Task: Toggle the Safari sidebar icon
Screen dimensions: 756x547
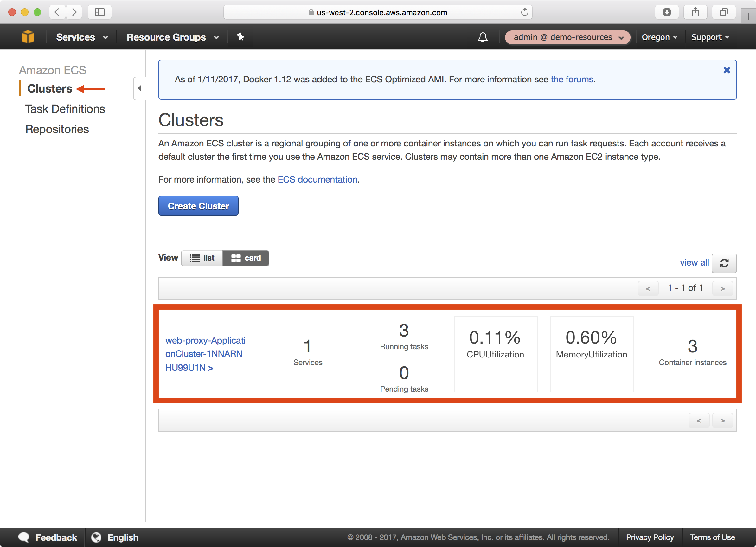Action: tap(100, 12)
